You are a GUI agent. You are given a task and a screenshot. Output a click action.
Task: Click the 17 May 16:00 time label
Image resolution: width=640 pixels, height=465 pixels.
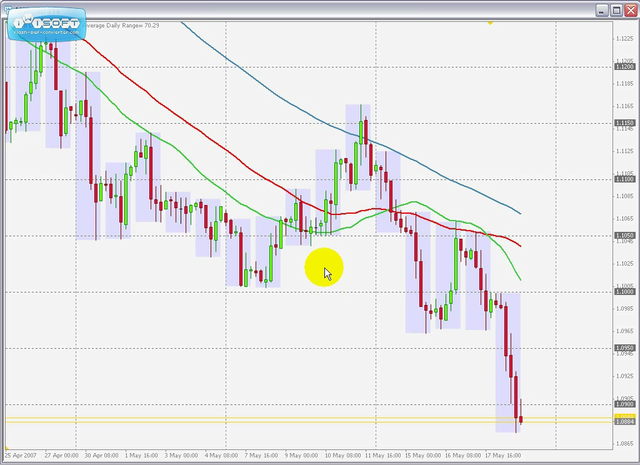(503, 455)
